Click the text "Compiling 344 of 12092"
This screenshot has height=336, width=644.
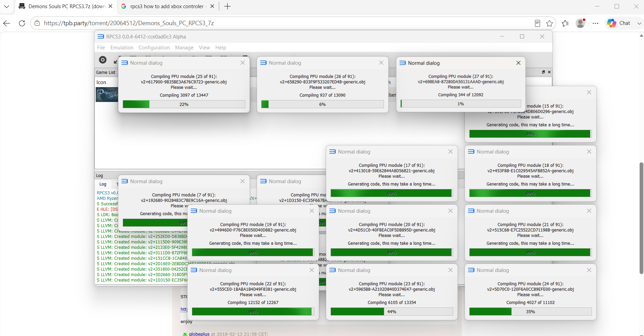tap(461, 95)
